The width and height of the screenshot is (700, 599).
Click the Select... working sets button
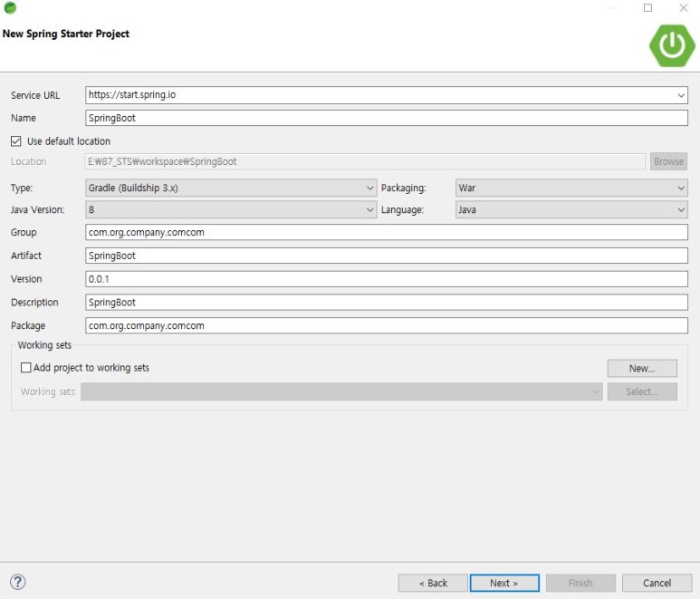tap(642, 391)
